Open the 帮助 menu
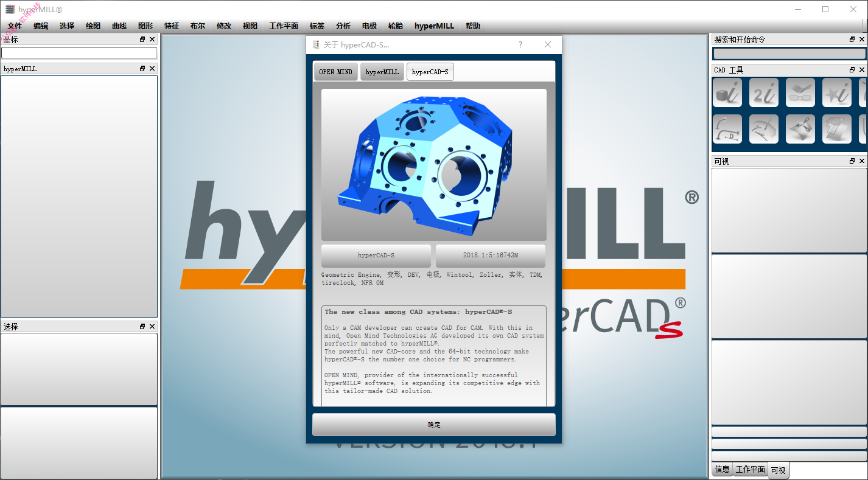Screen dimensions: 868x480 click(x=473, y=26)
